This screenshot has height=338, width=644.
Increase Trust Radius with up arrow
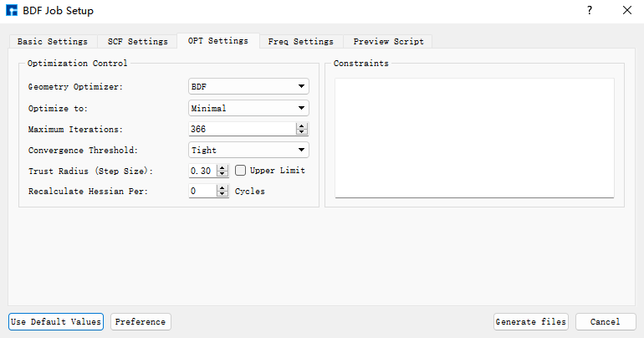(222, 168)
